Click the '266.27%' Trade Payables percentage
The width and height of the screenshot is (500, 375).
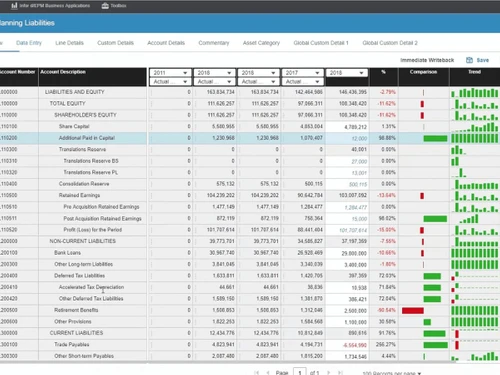[386, 345]
